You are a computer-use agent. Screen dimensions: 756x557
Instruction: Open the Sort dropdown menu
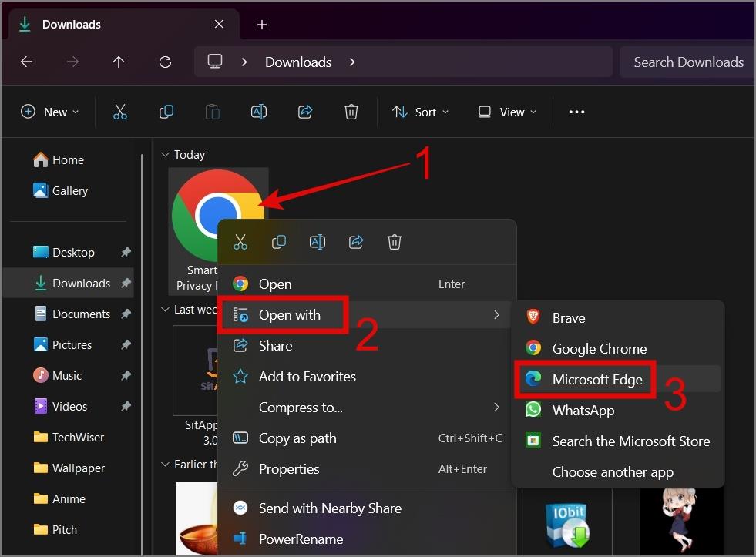click(421, 112)
